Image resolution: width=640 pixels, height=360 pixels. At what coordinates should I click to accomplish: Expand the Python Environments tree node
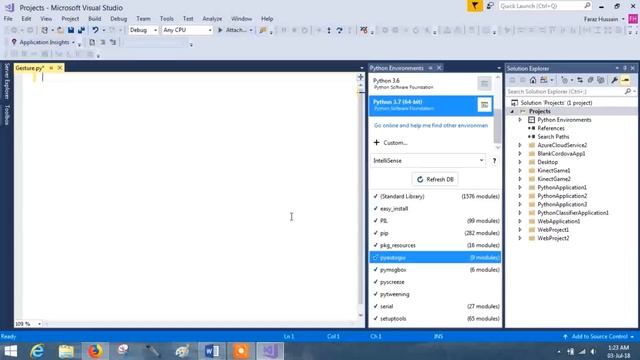[x=520, y=120]
